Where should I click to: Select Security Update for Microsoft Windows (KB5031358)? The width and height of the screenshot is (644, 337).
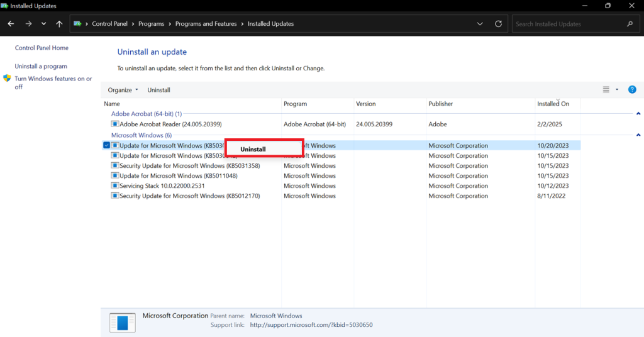pos(190,166)
